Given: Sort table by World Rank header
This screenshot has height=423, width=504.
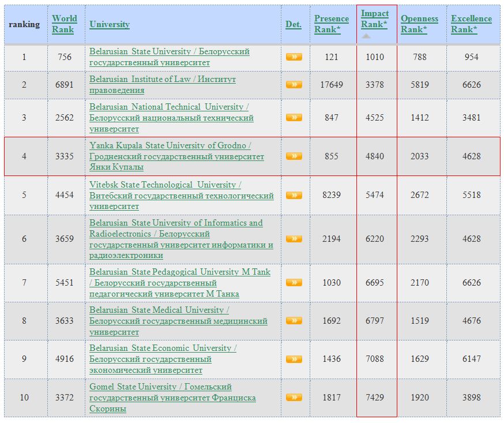Looking at the screenshot, I should 64,24.
